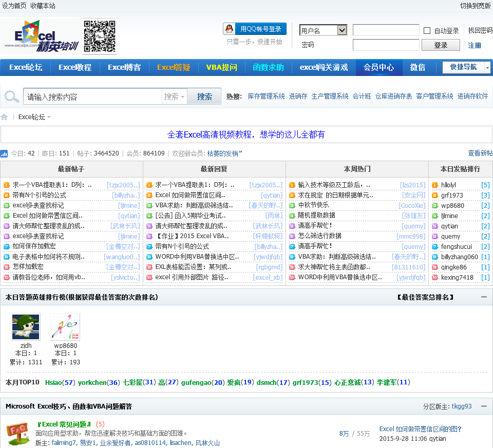The width and height of the screenshot is (493, 448).
Task: Focus the 密码 password input field
Action: pyautogui.click(x=386, y=45)
